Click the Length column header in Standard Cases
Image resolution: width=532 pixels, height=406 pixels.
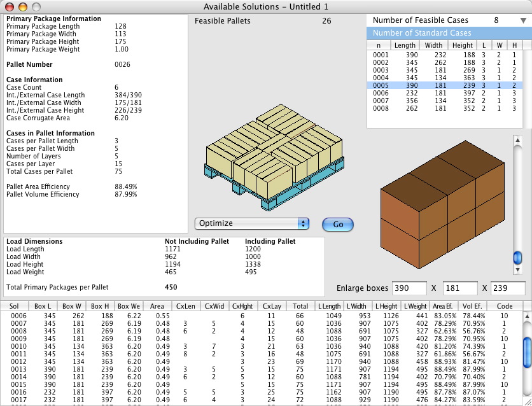coord(405,45)
